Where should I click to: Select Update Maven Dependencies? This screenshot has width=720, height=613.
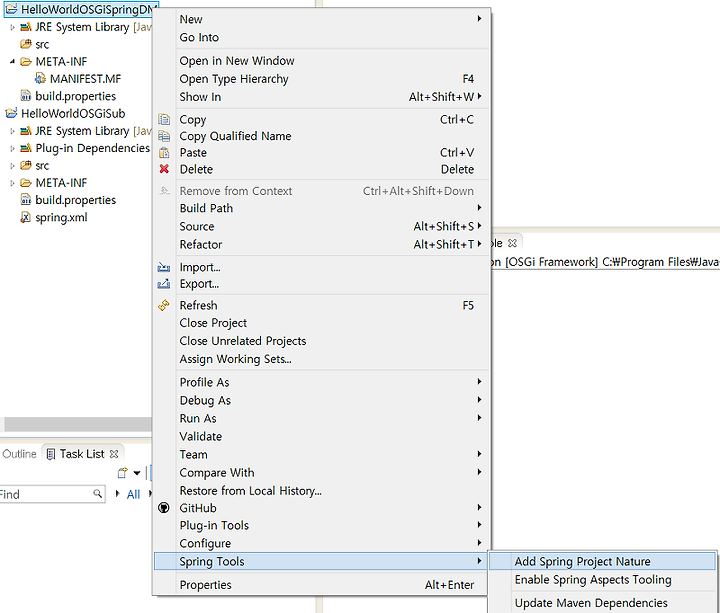click(602, 602)
